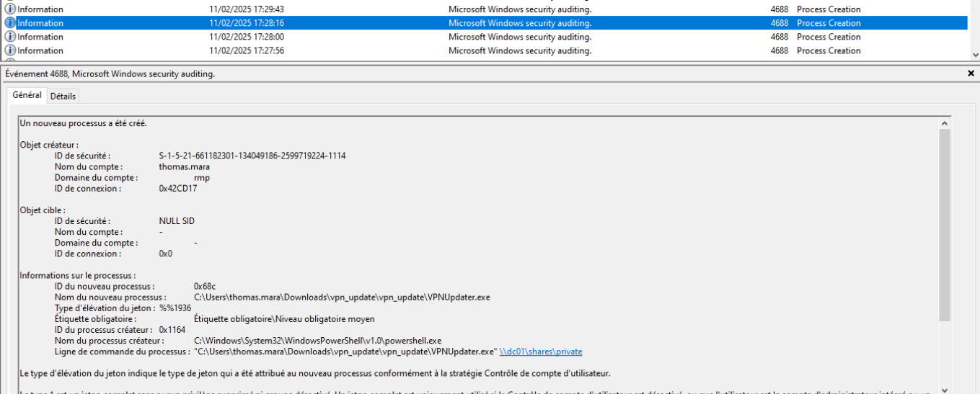Click the event list scrollbar down arrow
This screenshot has width=980, height=394.
click(974, 55)
